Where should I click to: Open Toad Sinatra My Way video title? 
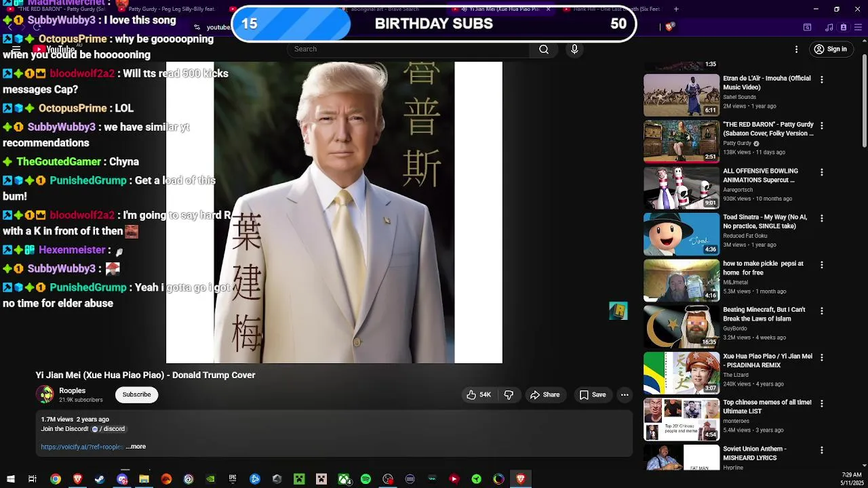766,222
